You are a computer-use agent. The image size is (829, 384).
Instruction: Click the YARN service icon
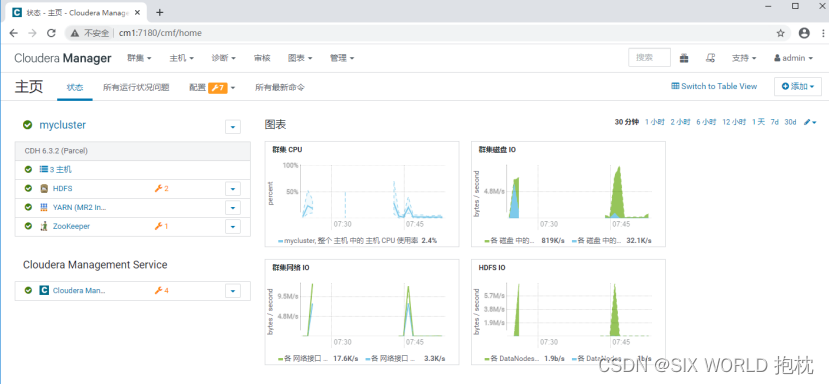point(44,207)
